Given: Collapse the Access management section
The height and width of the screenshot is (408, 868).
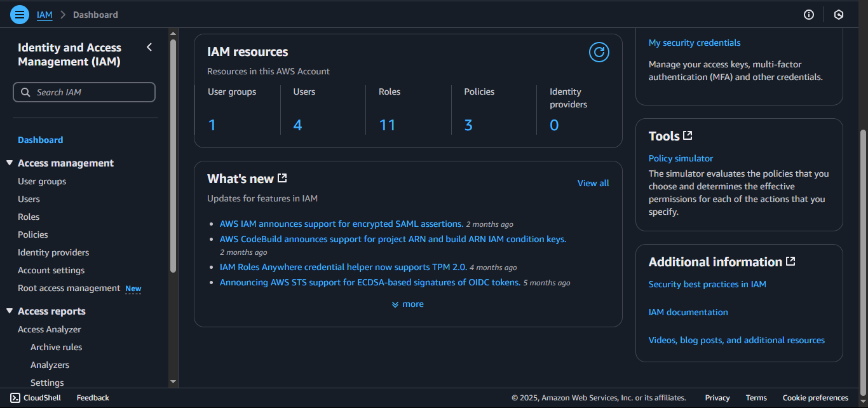Looking at the screenshot, I should coord(10,163).
